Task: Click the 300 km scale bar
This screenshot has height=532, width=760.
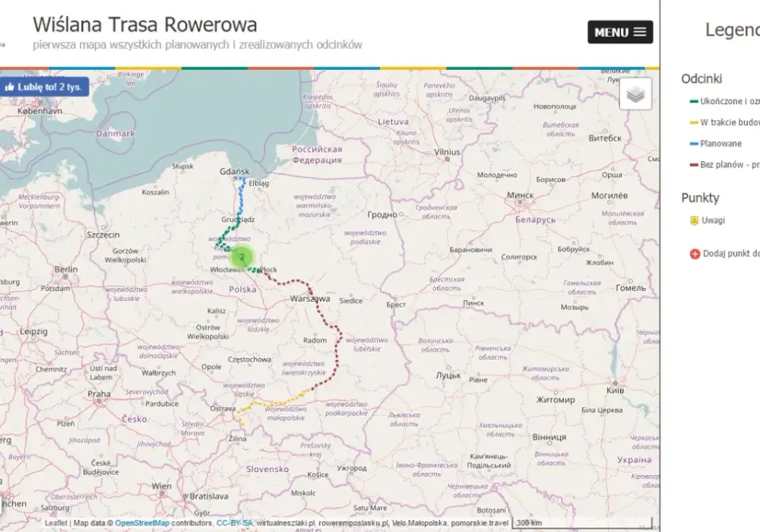Action: point(582,523)
